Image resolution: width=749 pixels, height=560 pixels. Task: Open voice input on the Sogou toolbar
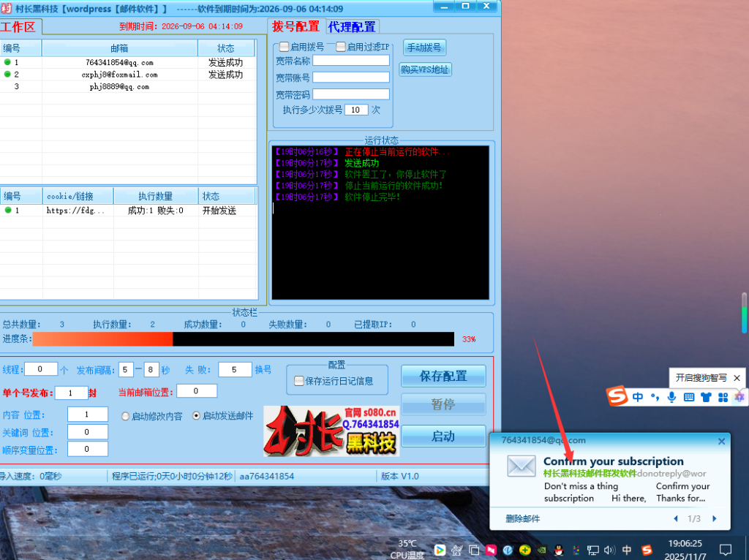(x=671, y=397)
